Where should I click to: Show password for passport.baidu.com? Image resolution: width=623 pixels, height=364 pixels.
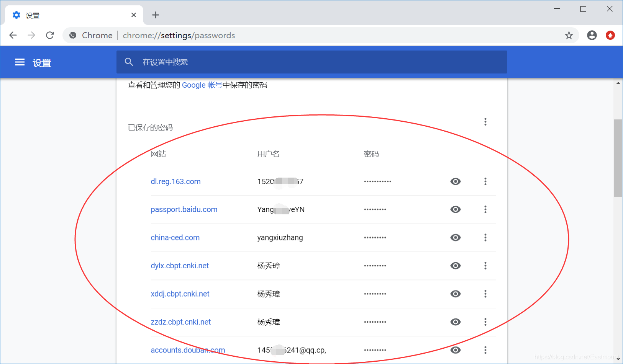[456, 209]
